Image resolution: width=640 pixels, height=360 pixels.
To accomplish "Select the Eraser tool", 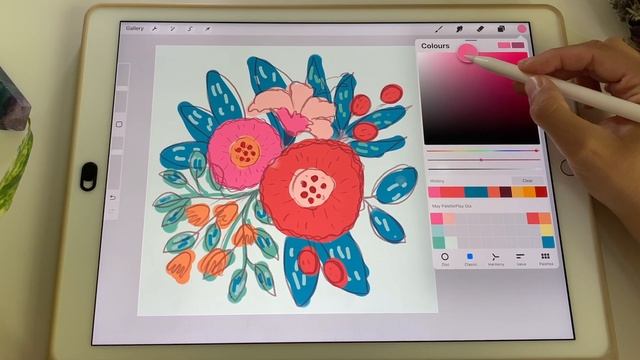I will (x=480, y=29).
